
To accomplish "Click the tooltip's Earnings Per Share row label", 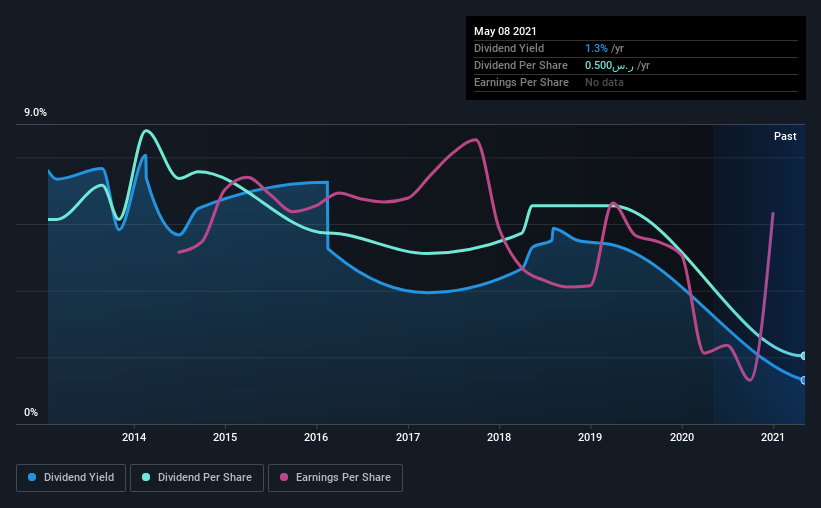I will pos(521,82).
